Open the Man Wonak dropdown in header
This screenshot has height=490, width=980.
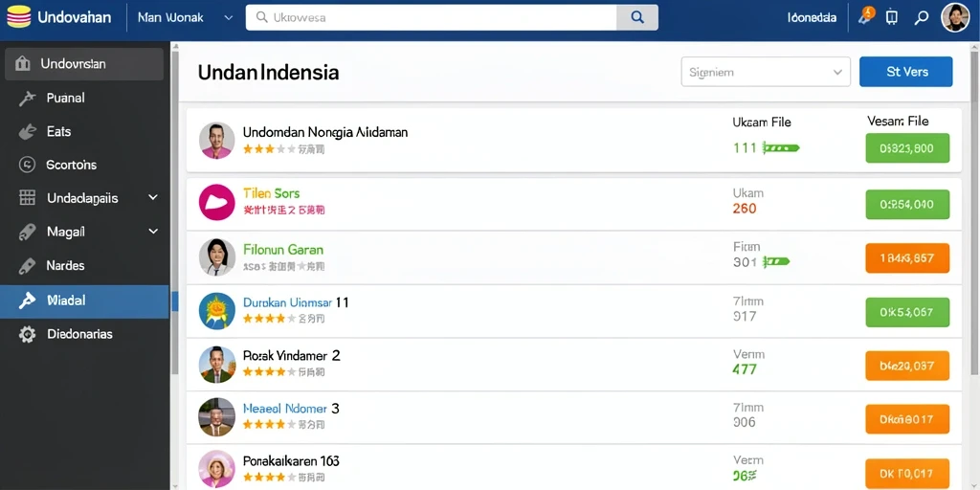coord(186,18)
